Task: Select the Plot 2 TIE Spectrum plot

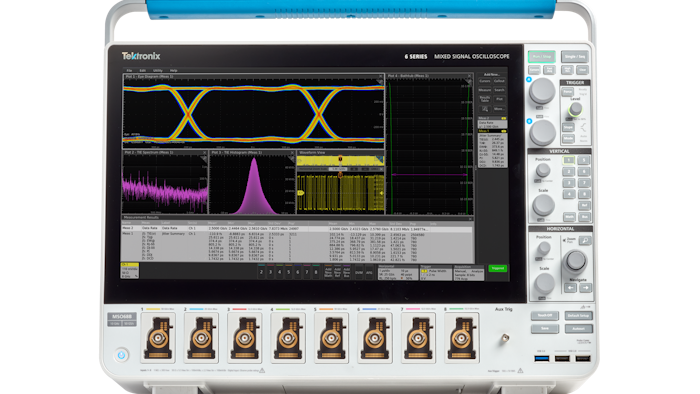Action: (165, 183)
